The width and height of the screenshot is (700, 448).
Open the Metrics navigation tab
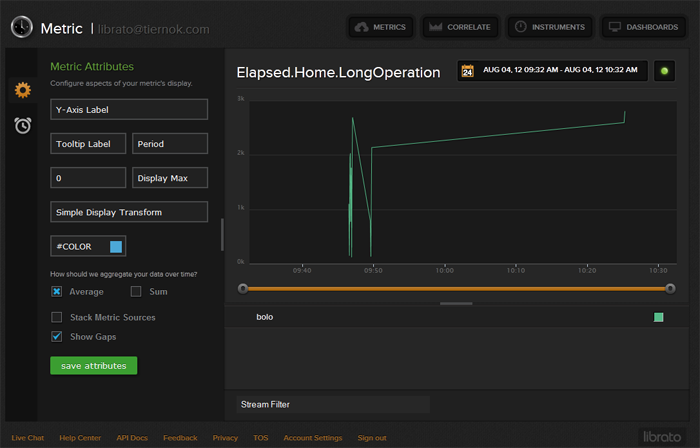tap(381, 27)
